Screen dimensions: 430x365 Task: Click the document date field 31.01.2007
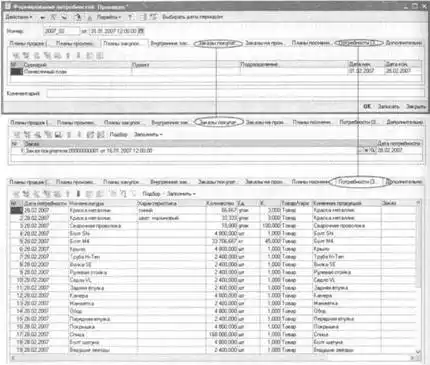click(113, 31)
